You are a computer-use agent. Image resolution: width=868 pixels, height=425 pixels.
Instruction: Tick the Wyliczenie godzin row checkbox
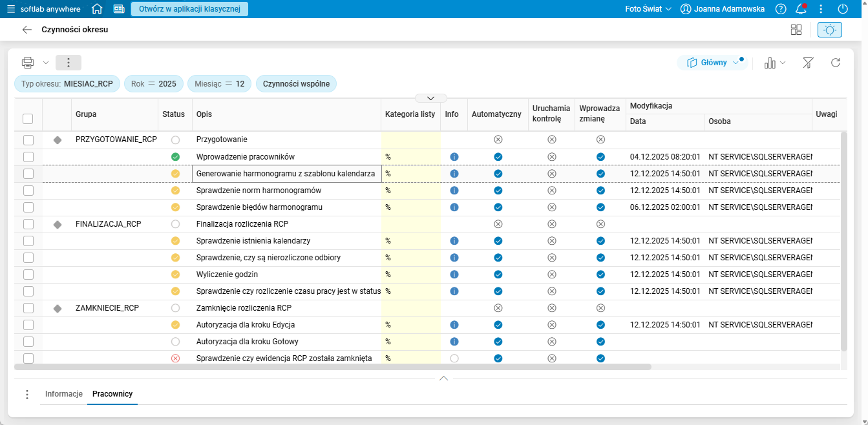click(28, 275)
